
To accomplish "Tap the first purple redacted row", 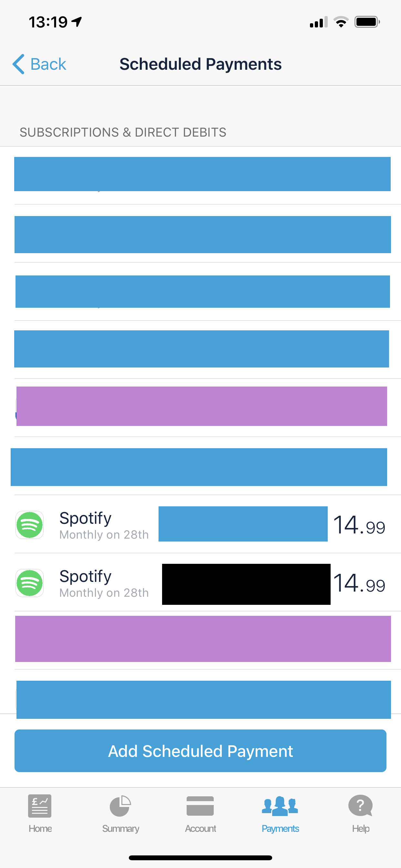I will point(201,406).
